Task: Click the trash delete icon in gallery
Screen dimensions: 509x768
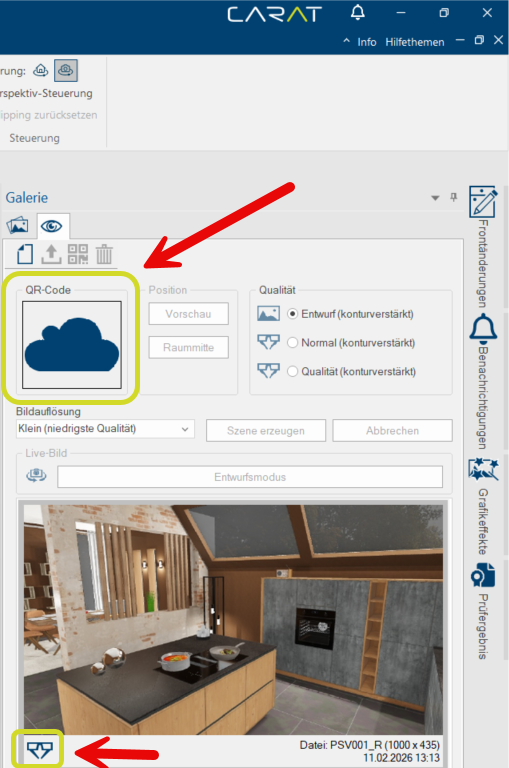Action: click(x=104, y=255)
